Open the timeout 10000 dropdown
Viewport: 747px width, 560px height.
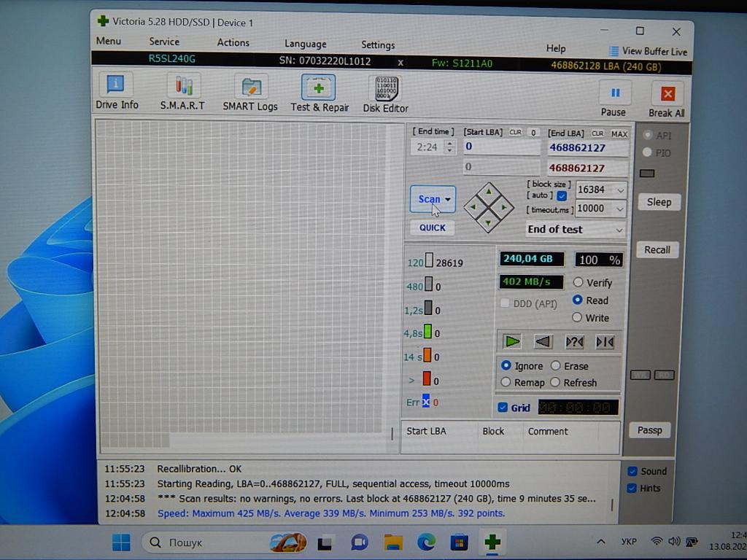pos(619,209)
